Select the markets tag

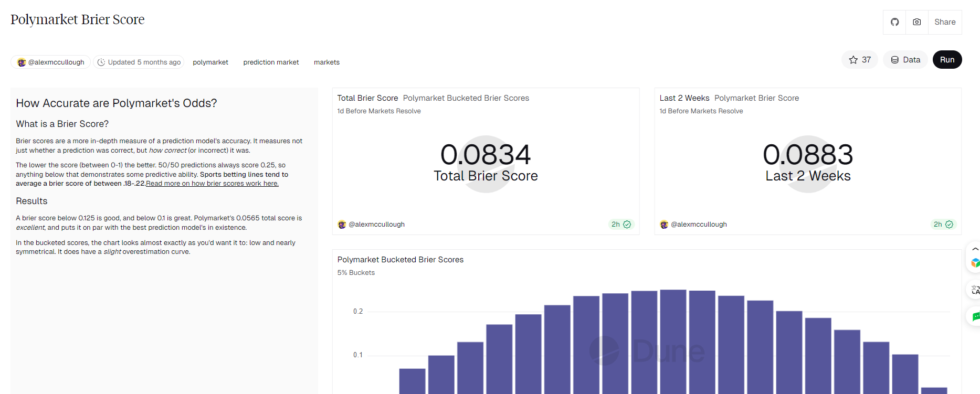pos(326,62)
